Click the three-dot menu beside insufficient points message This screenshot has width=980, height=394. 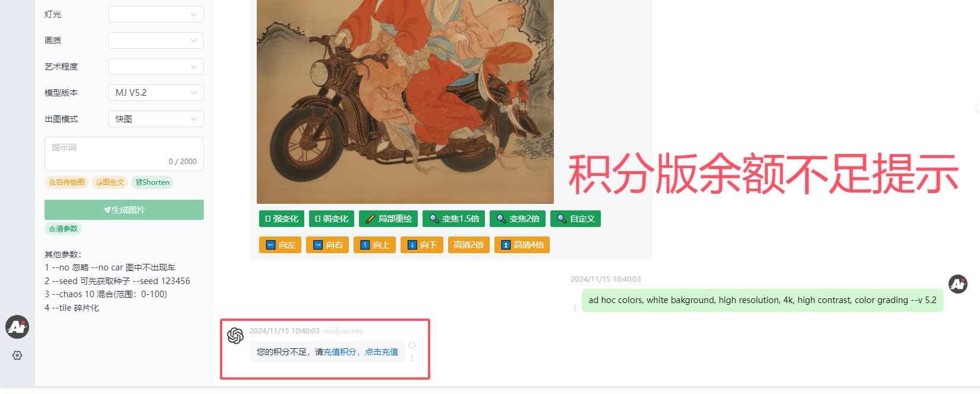pyautogui.click(x=412, y=358)
